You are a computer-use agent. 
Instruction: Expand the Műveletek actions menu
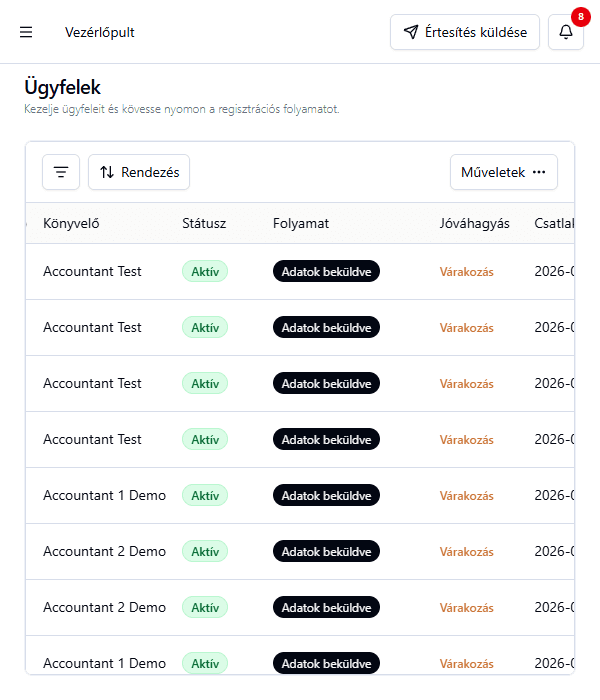[503, 172]
